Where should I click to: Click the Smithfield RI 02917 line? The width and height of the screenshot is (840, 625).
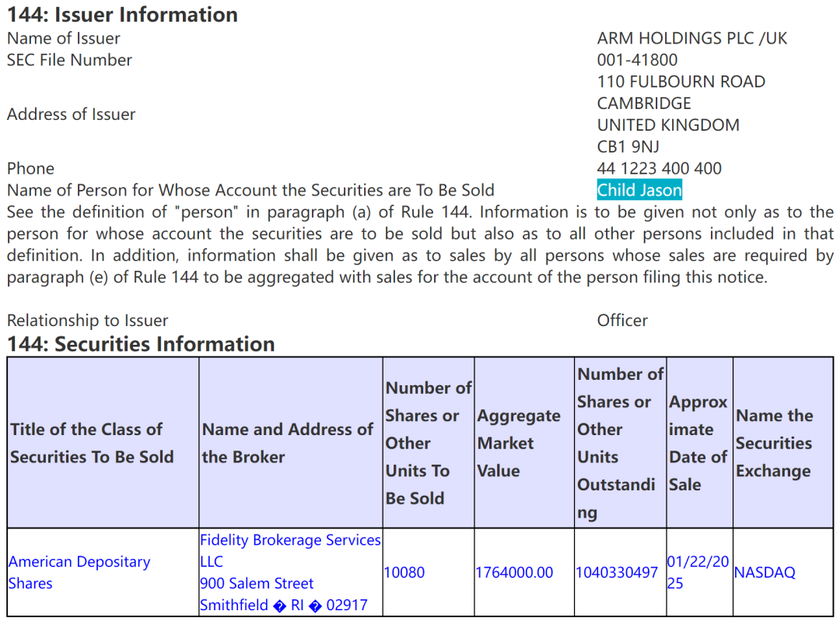click(283, 605)
